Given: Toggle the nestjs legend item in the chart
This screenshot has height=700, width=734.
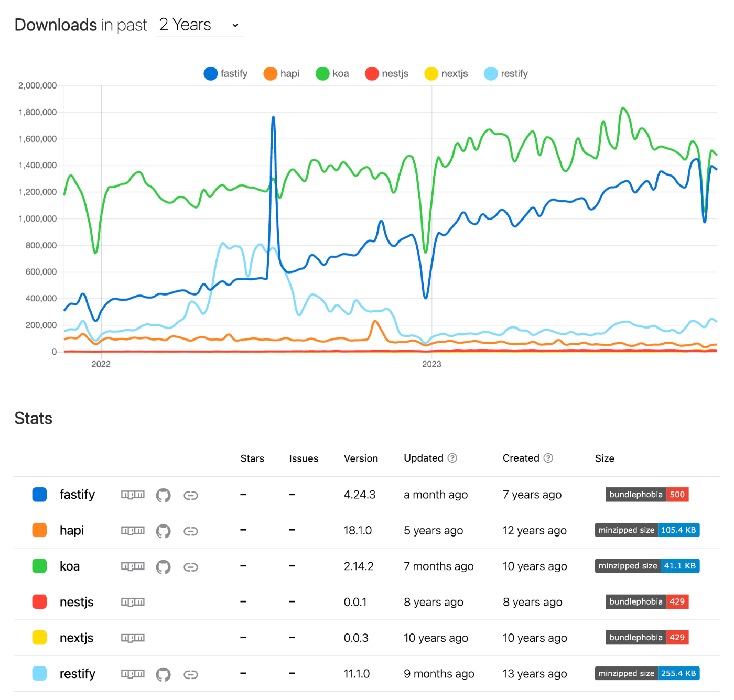Looking at the screenshot, I should (387, 74).
